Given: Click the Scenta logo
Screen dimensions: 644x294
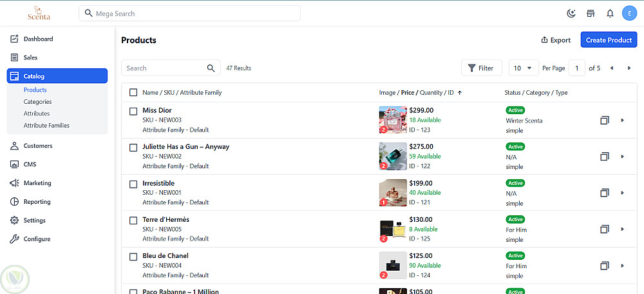Looking at the screenshot, I should [39, 14].
